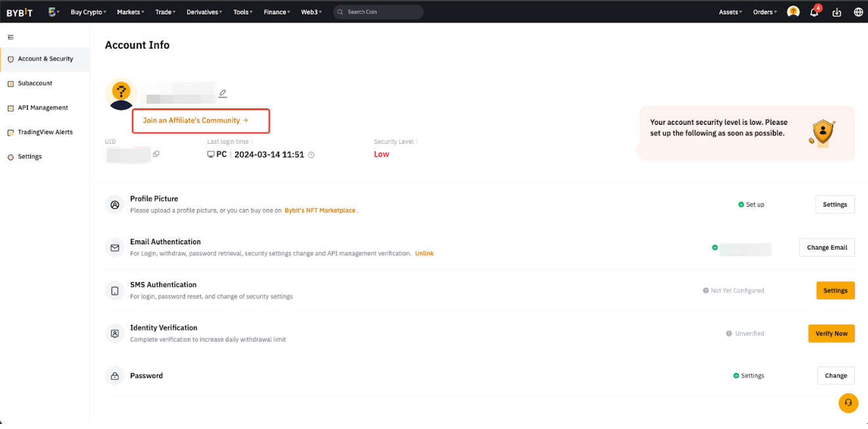Image resolution: width=868 pixels, height=429 pixels.
Task: Open the Assets dropdown
Action: tap(729, 12)
